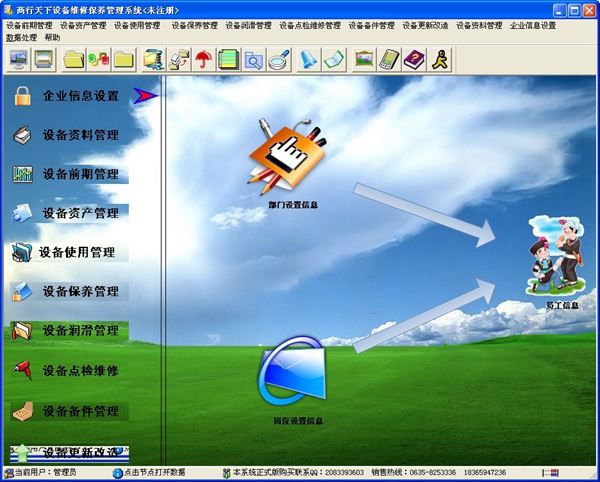Select 设备资料管理 in the sidebar

pyautogui.click(x=81, y=135)
